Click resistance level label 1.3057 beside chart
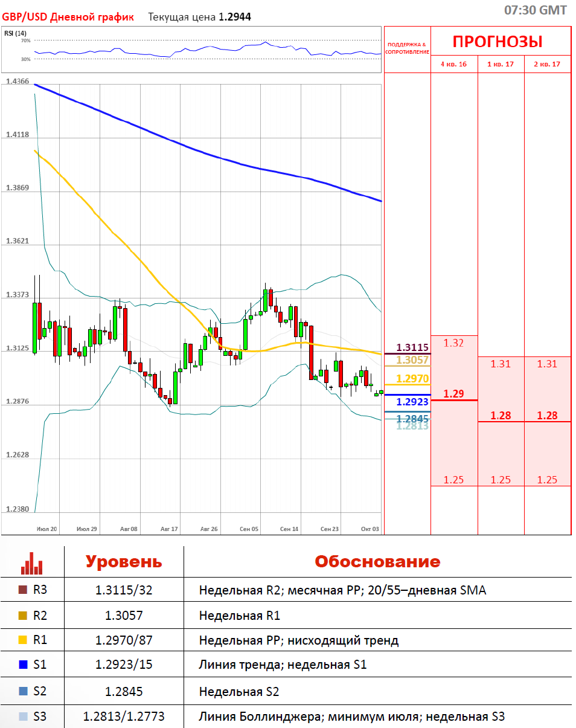Viewport: 576px width, 728px height. coord(412,360)
